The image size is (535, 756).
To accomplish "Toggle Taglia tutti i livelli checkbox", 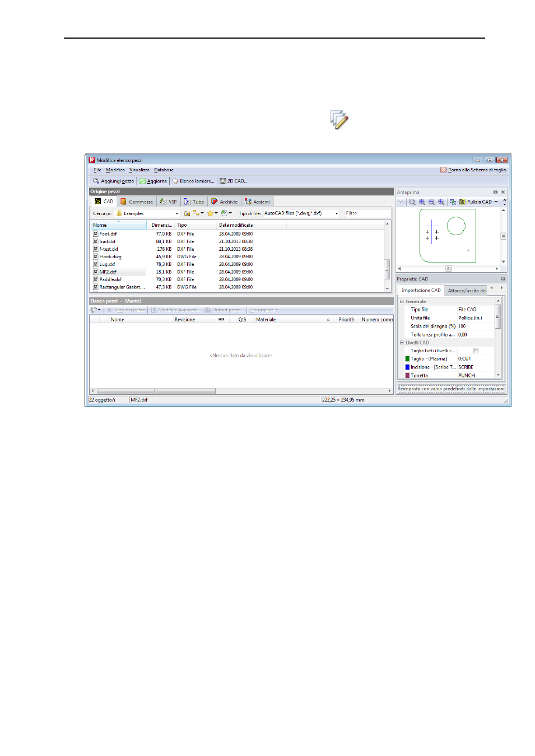I will pos(476,351).
